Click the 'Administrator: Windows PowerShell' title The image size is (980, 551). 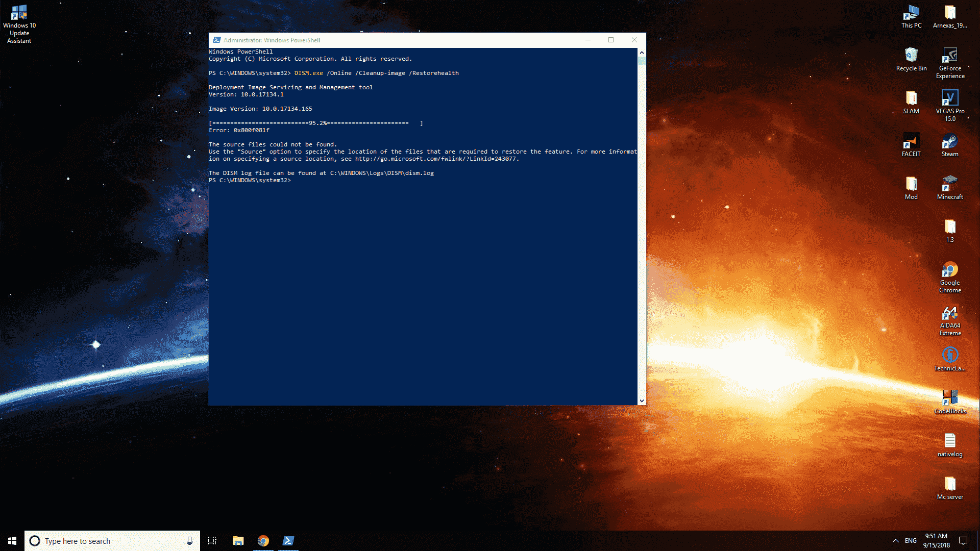pos(272,40)
